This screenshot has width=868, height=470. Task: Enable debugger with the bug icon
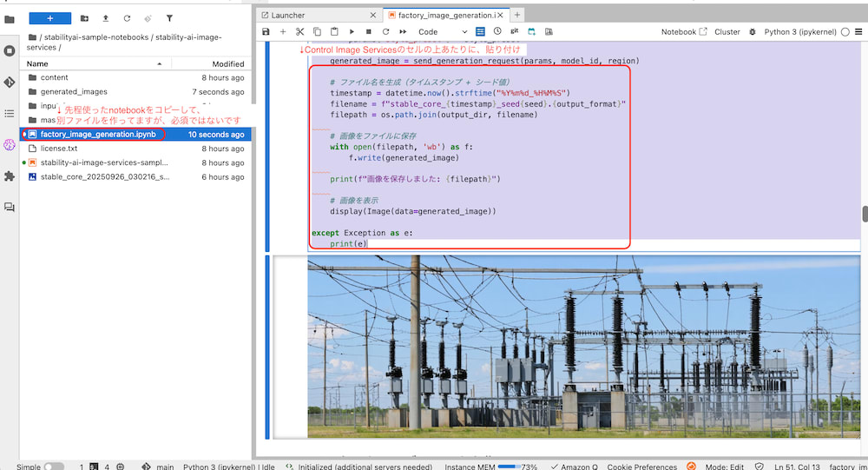pos(752,32)
